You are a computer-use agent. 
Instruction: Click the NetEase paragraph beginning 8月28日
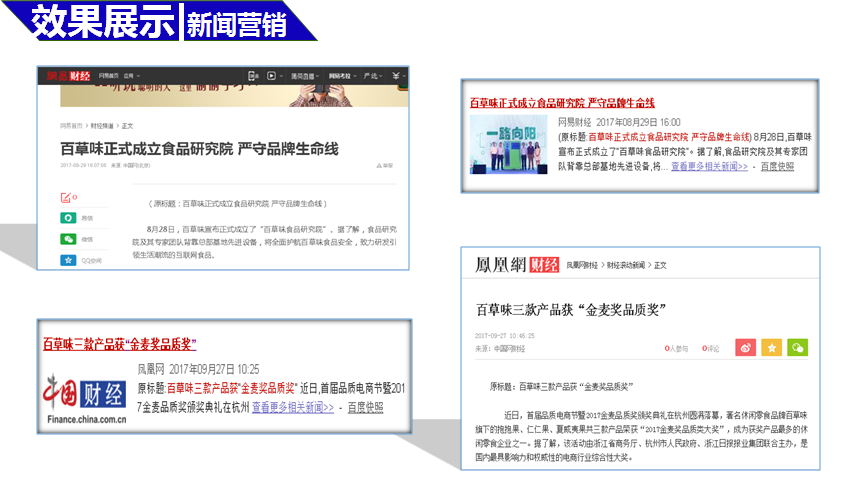click(x=265, y=242)
